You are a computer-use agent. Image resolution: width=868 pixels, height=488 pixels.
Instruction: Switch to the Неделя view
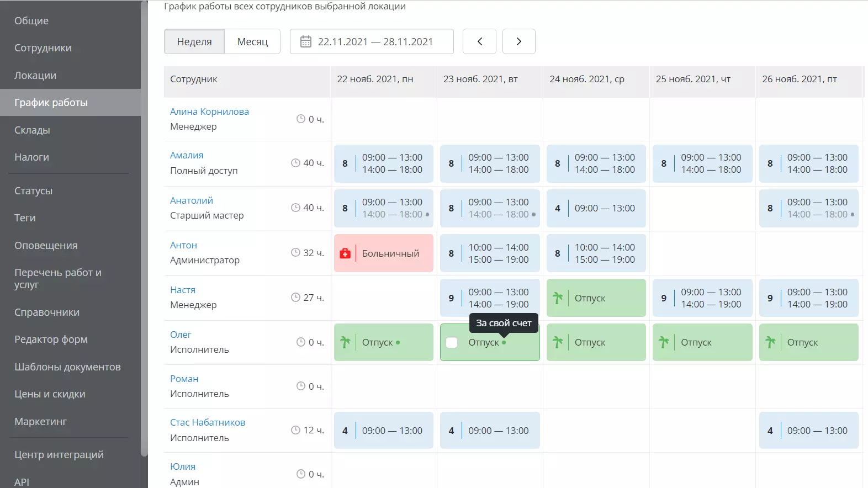[x=194, y=41]
